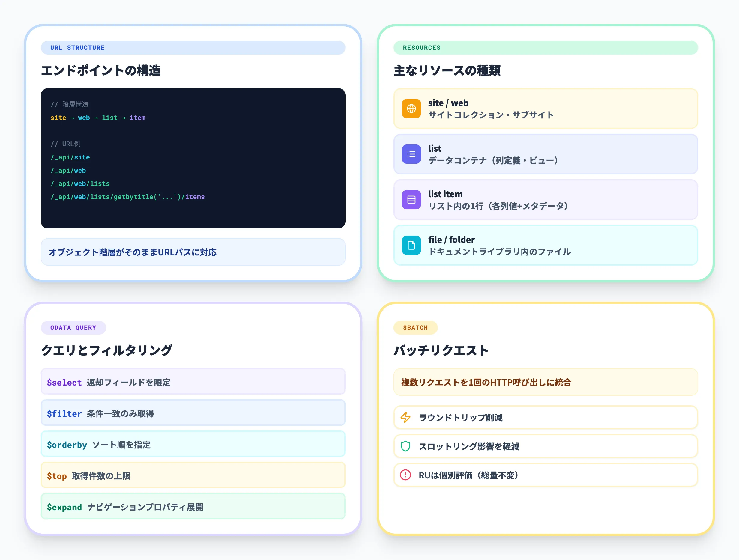Click the list item document icon

[411, 199]
